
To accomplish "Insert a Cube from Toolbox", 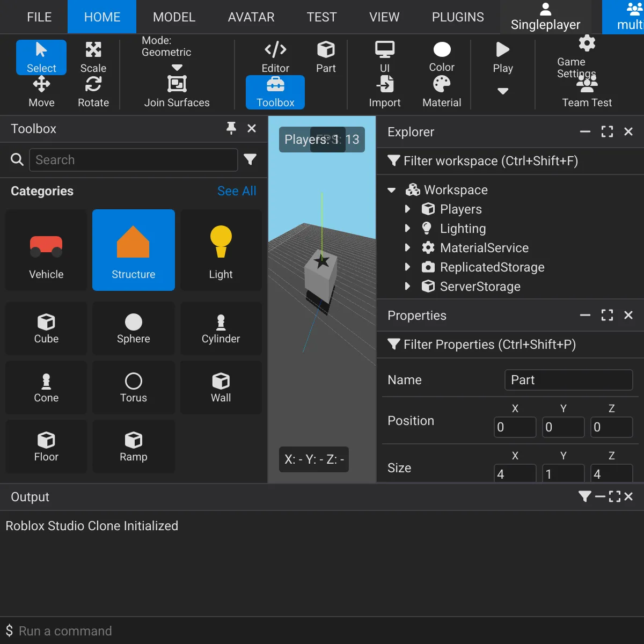I will (x=46, y=328).
